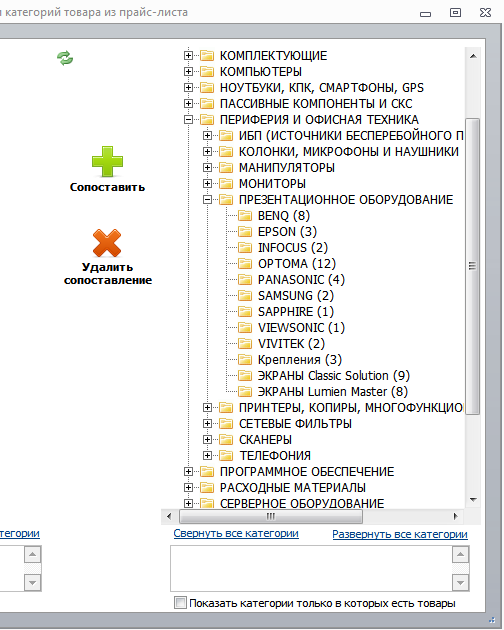Click the ТЕЛЕФОНИЯ folder icon
The image size is (504, 630).
(226, 456)
